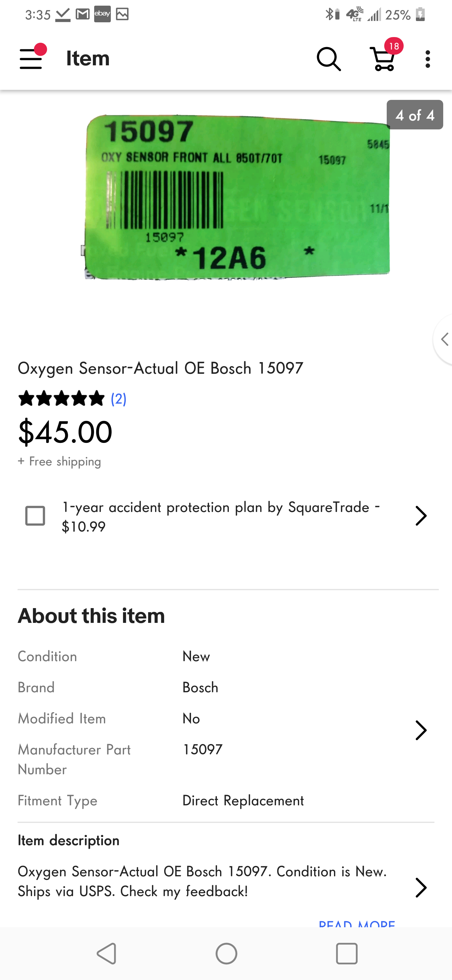This screenshot has width=452, height=980.
Task: Tap the Item page title
Action: 88,59
